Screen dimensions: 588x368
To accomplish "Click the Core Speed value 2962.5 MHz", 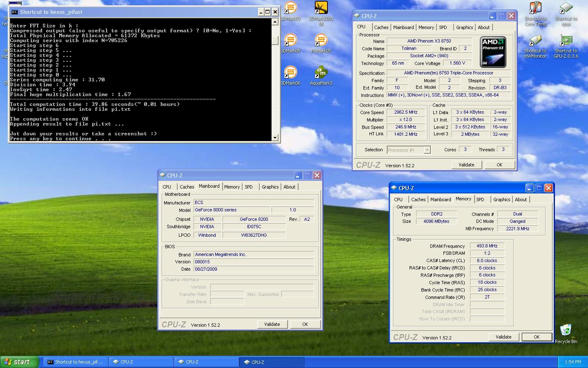I will tap(406, 112).
